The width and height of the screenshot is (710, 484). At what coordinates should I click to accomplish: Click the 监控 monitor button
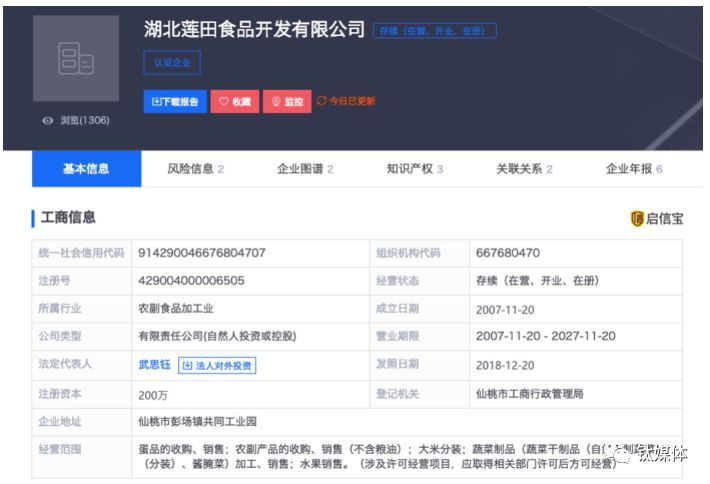click(x=287, y=101)
